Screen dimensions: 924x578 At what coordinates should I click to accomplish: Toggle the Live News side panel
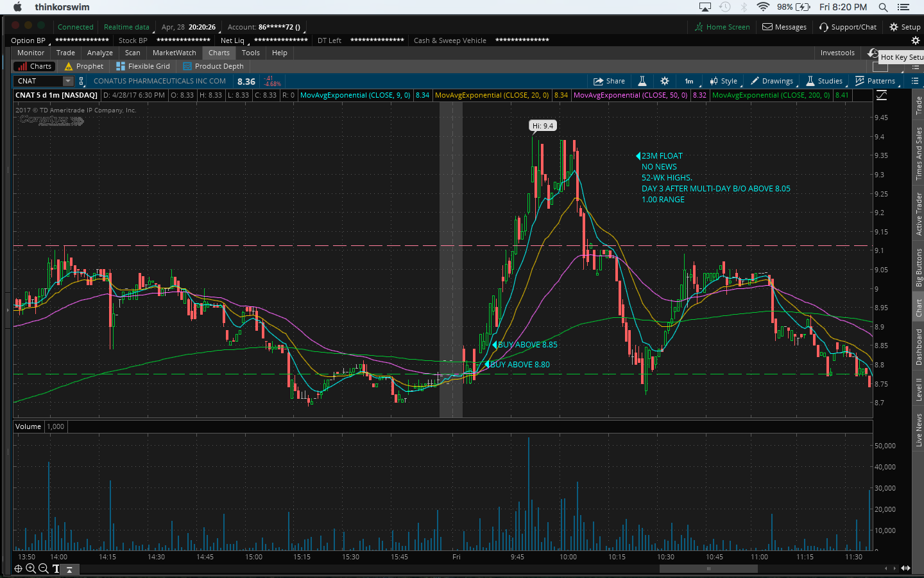tap(918, 430)
